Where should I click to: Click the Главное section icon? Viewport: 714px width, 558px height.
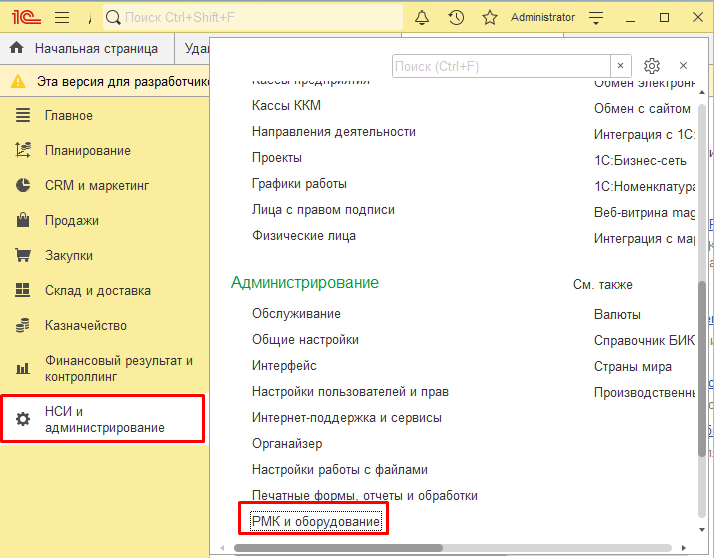tap(23, 115)
